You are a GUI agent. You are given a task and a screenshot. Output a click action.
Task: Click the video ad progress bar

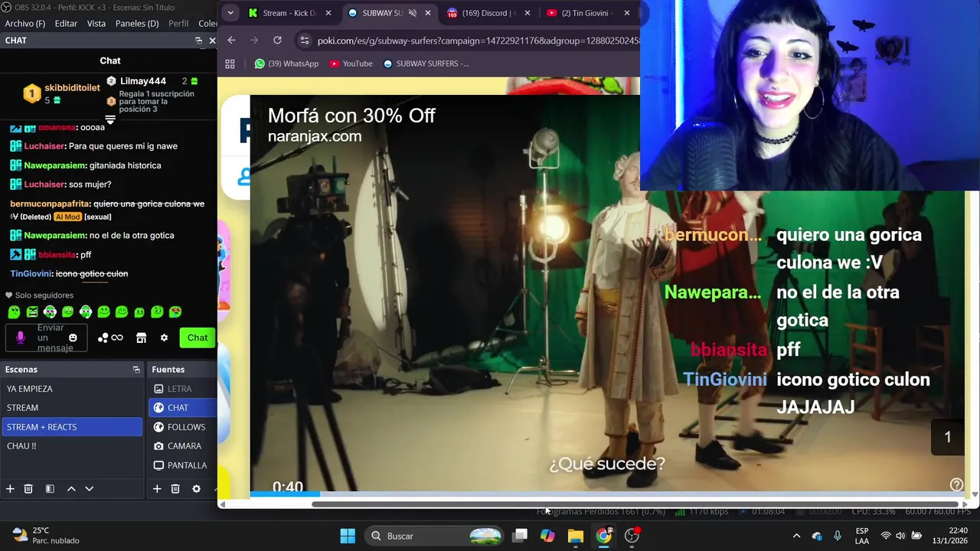tap(608, 494)
